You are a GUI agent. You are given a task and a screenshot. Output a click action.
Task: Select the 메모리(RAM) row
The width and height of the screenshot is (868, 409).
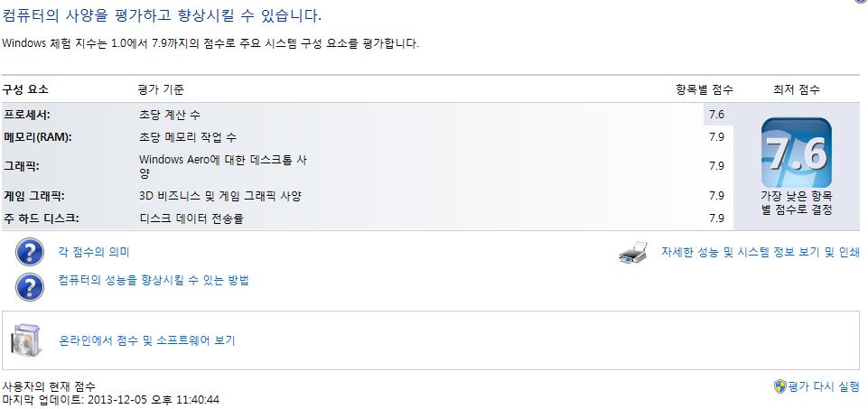367,136
